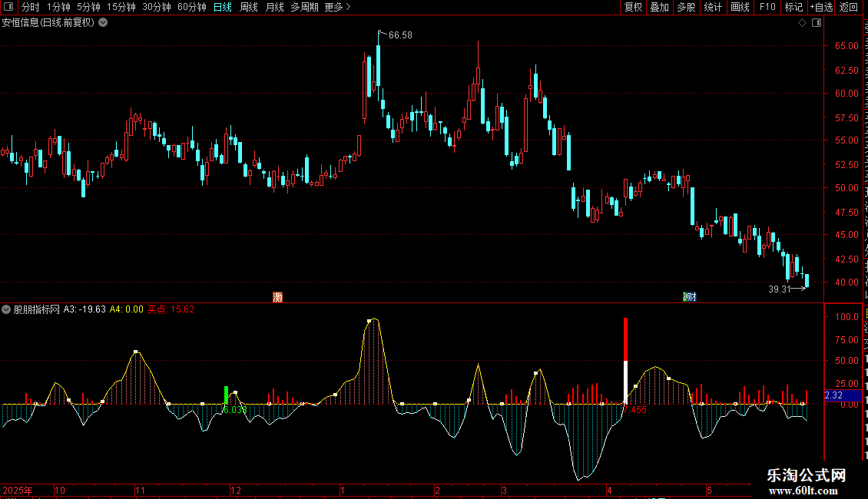Click the A3: -19.63 indicator value
The width and height of the screenshot is (868, 499).
click(x=84, y=309)
